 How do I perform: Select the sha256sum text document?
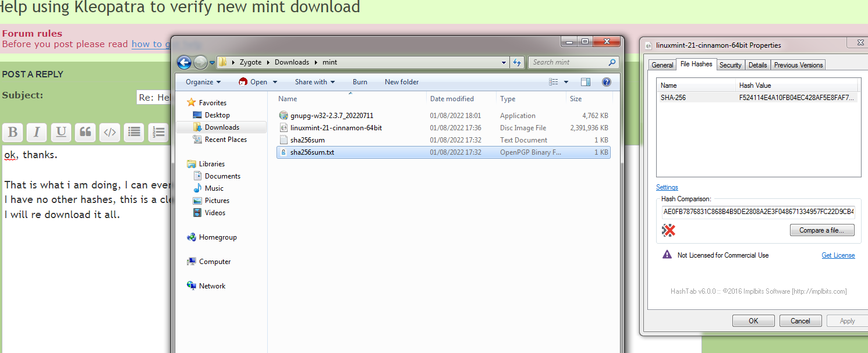click(x=444, y=140)
